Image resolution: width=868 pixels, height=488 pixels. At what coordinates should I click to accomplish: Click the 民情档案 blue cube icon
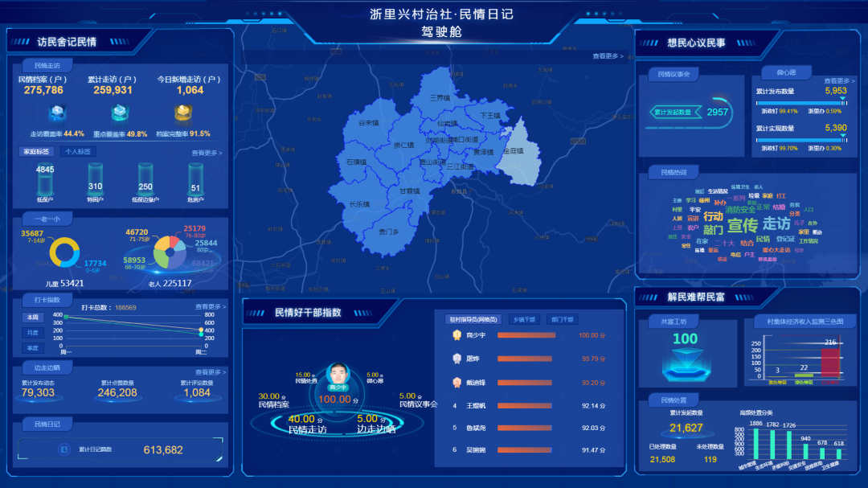[55, 113]
